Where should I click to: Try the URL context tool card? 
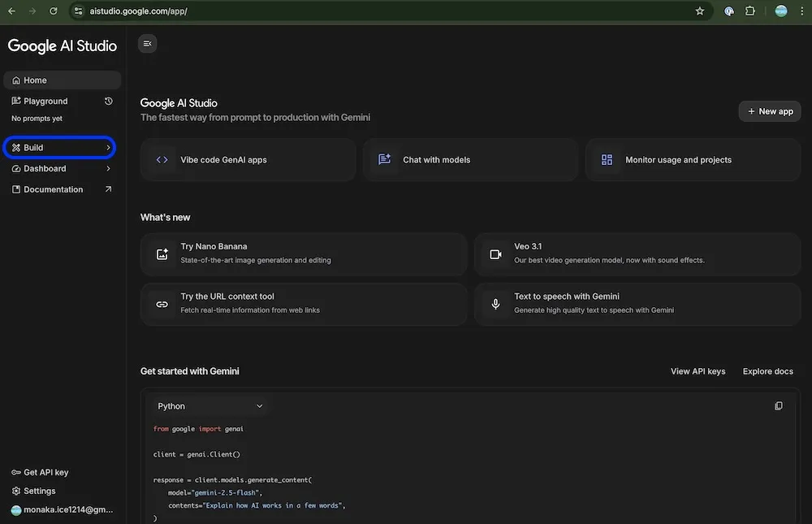pyautogui.click(x=303, y=303)
